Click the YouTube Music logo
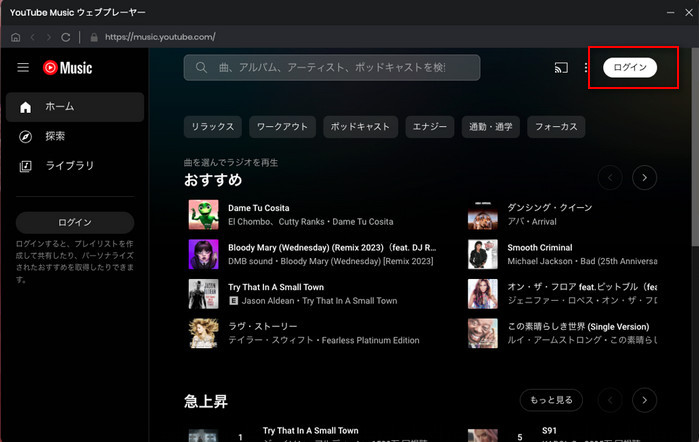The height and width of the screenshot is (442, 699). [x=67, y=68]
